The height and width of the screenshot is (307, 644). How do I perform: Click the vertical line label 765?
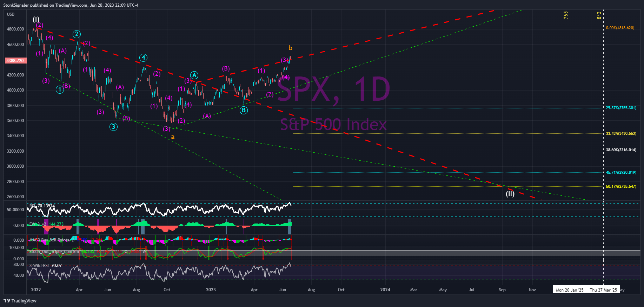566,15
